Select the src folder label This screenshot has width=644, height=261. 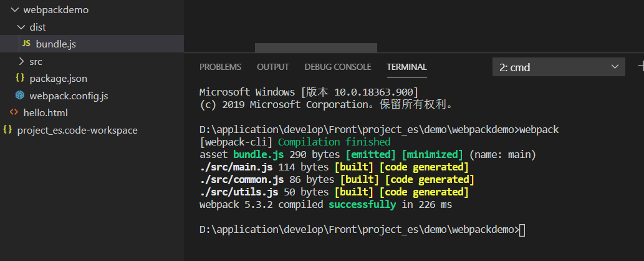36,62
